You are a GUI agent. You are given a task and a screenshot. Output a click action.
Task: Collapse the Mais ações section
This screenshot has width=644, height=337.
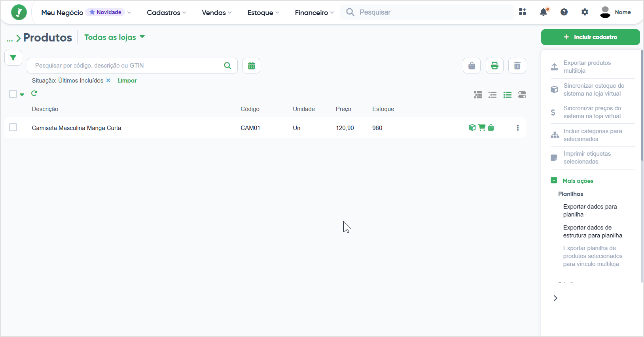(572, 181)
